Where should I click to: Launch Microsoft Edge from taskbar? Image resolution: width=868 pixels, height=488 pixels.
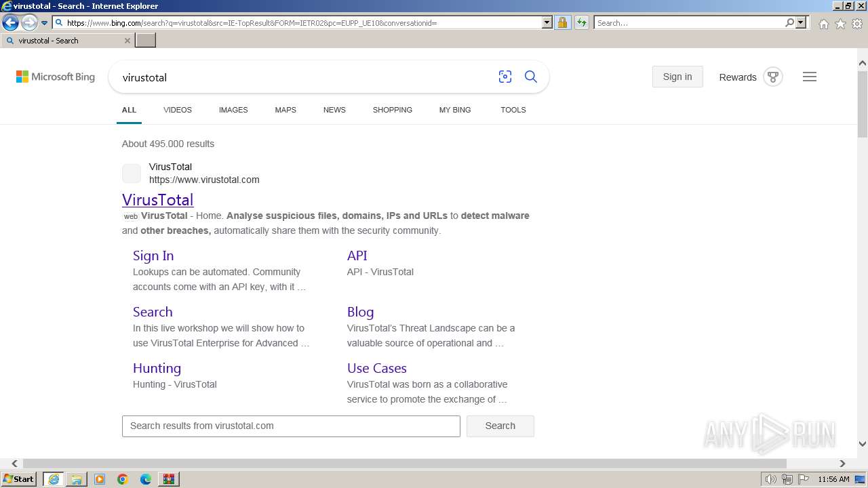click(146, 479)
